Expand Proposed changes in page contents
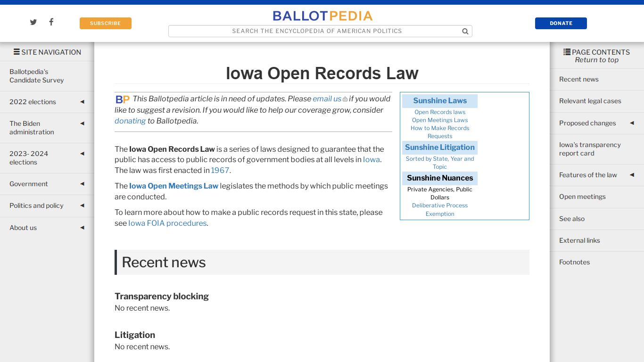Image resolution: width=644 pixels, height=362 pixels. point(632,123)
